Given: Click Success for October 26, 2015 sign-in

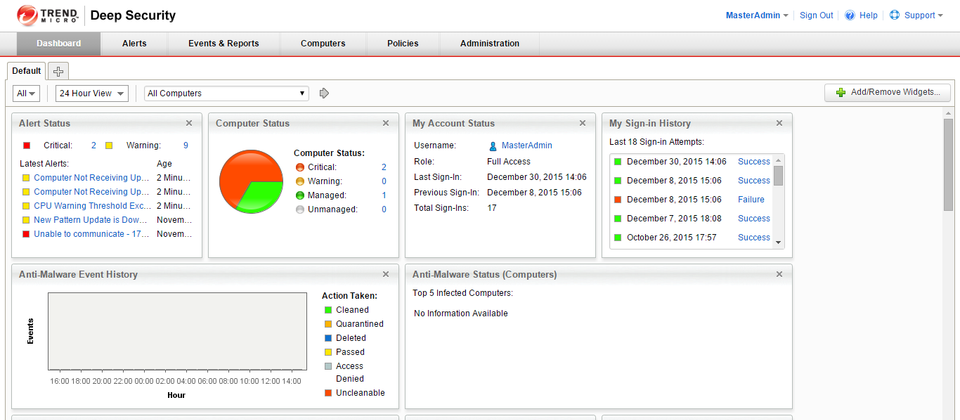Looking at the screenshot, I should [754, 238].
